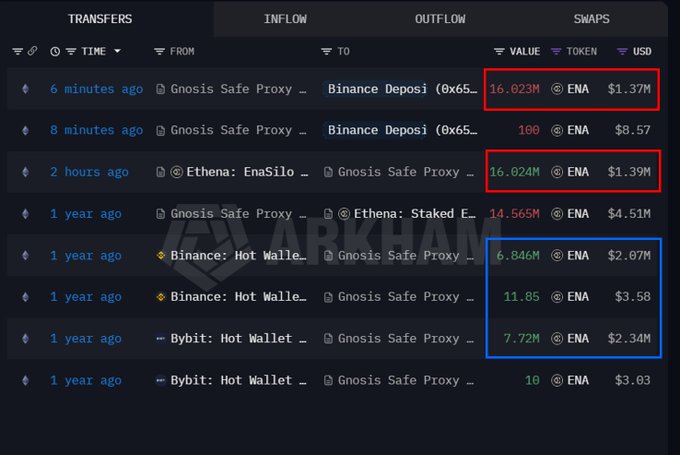Click ENA token icon in 16.024M row
The width and height of the screenshot is (680, 455).
[x=557, y=172]
